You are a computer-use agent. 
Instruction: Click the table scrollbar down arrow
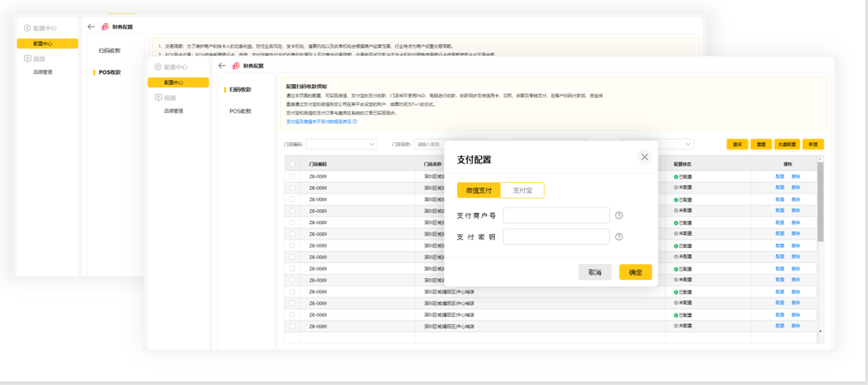(x=820, y=331)
